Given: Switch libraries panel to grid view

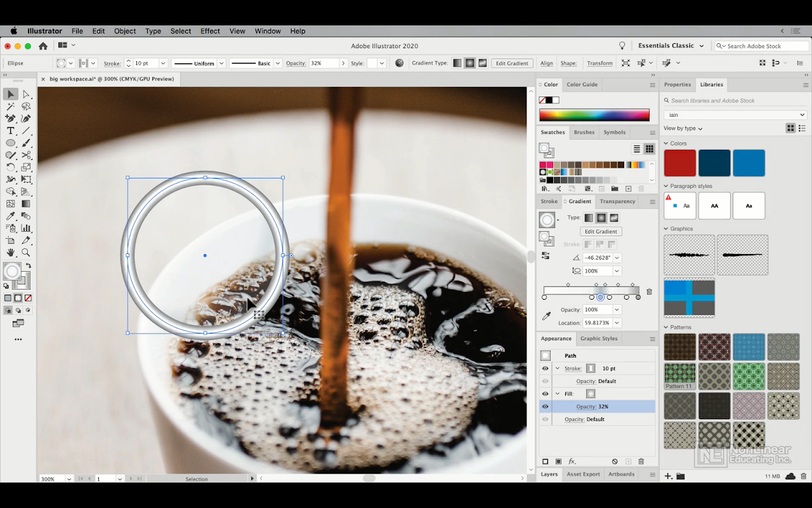Looking at the screenshot, I should tap(790, 128).
